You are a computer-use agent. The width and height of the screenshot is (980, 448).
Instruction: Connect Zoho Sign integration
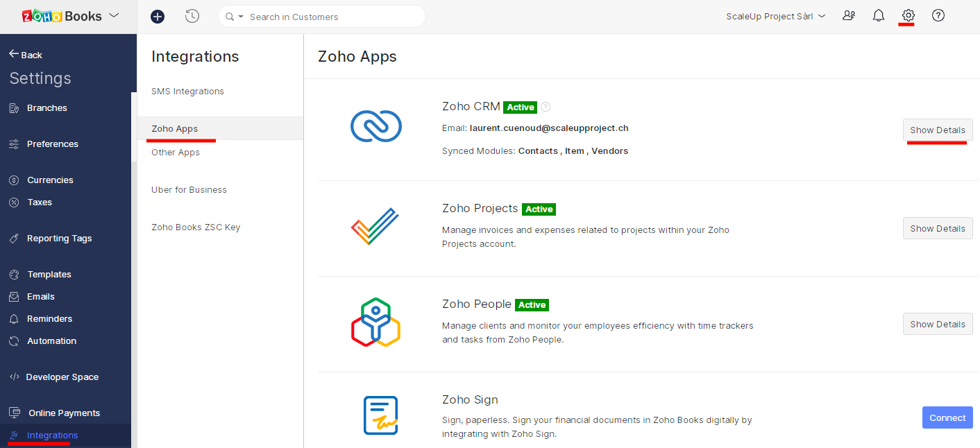click(947, 417)
